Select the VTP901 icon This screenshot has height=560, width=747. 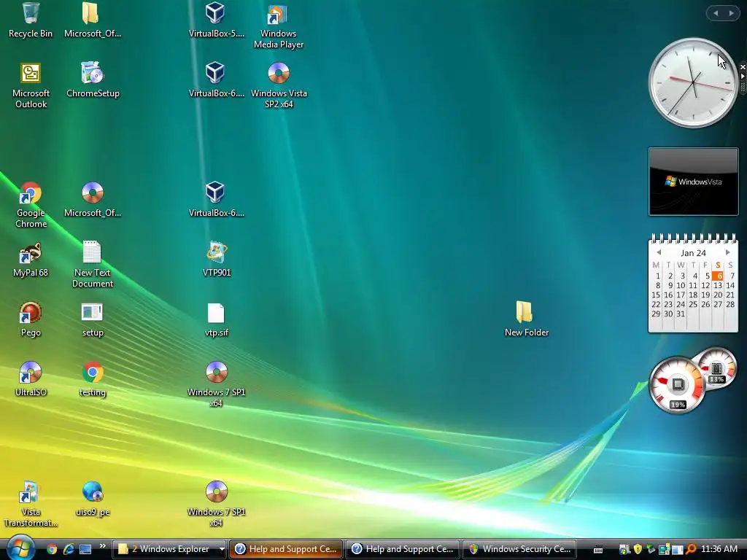[216, 260]
